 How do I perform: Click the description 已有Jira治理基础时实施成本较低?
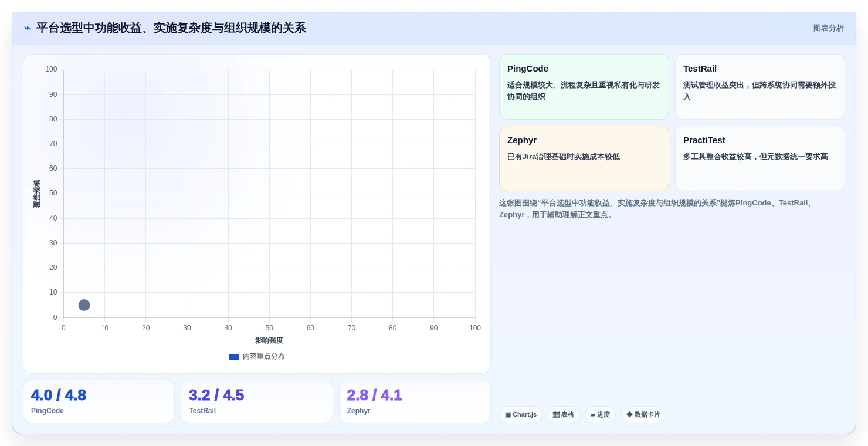coord(564,157)
